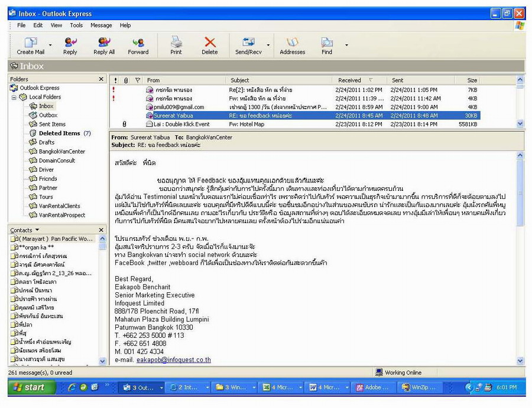Open the Tools menu

[x=76, y=25]
